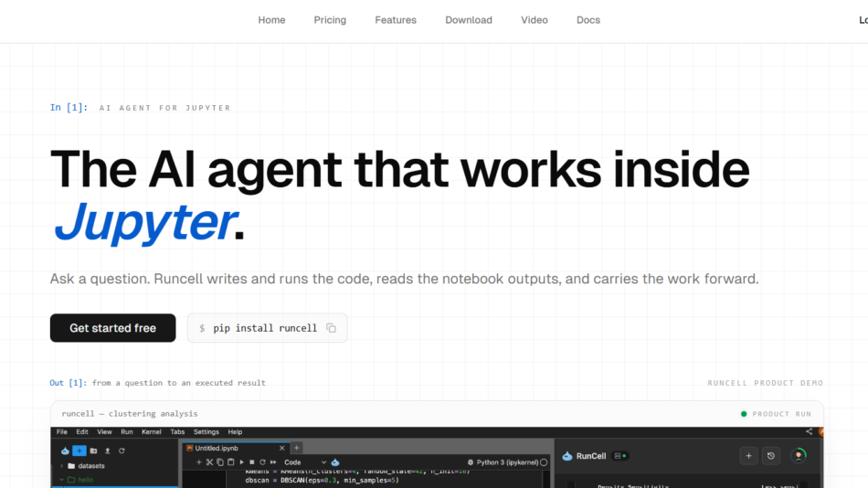This screenshot has width=868, height=488.
Task: Click the datasets folder icon
Action: 71,466
